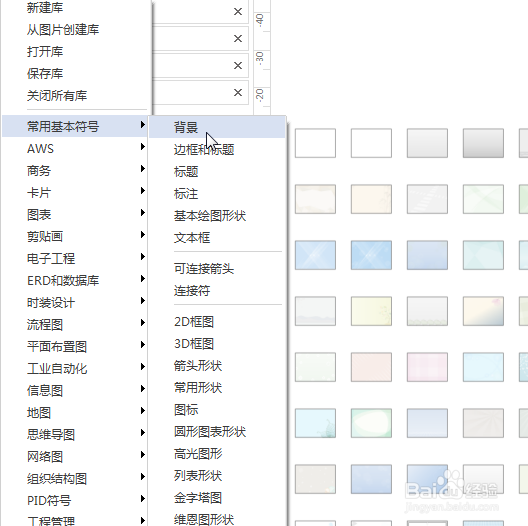528x526 pixels.
Task: Choose 箭头形状 library
Action: [x=218, y=366]
